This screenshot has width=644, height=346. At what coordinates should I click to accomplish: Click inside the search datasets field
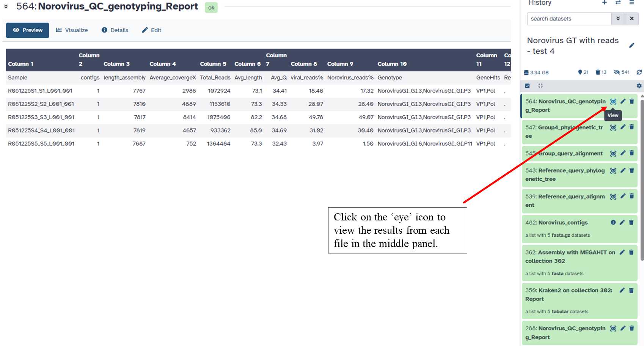(x=569, y=19)
